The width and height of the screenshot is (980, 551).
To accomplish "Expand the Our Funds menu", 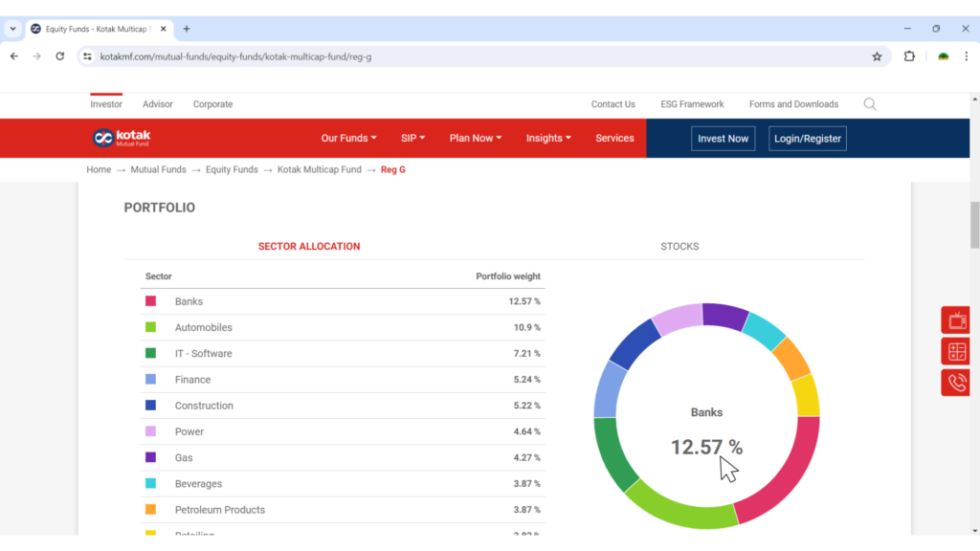I will (x=348, y=138).
